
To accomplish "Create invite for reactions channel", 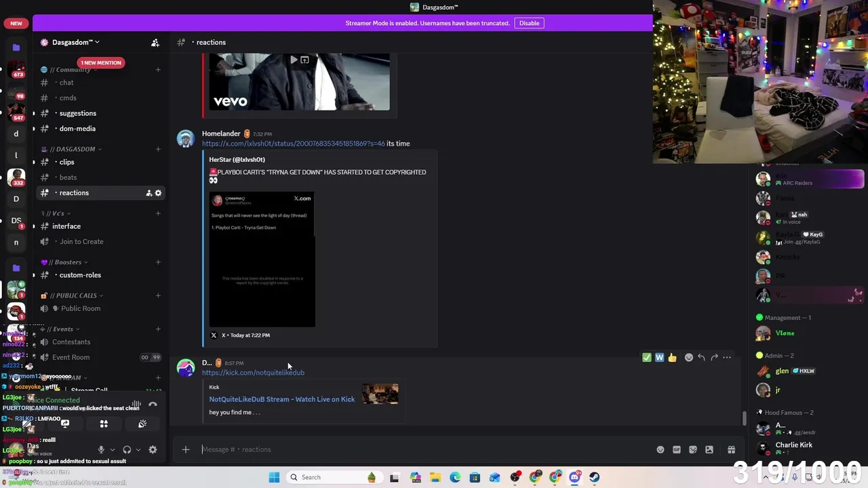I will coord(149,193).
